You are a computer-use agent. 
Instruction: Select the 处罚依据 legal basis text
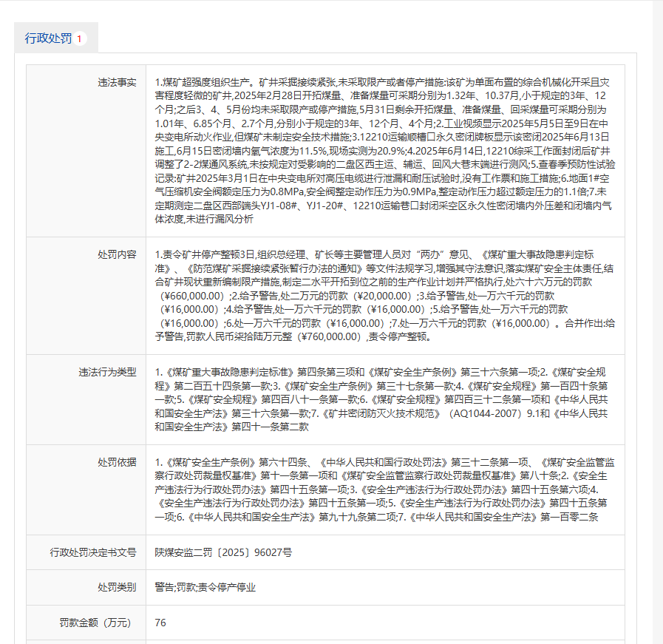[385, 489]
